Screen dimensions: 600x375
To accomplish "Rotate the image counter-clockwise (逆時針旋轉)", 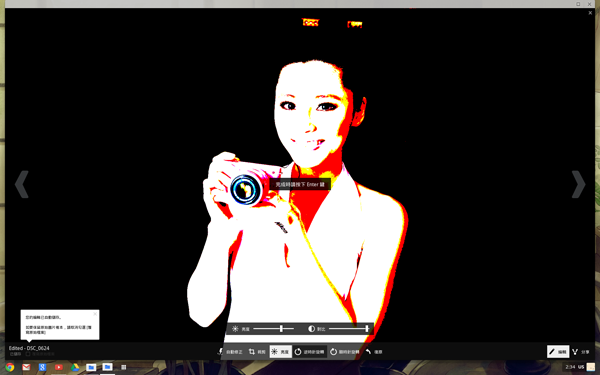I will click(310, 352).
